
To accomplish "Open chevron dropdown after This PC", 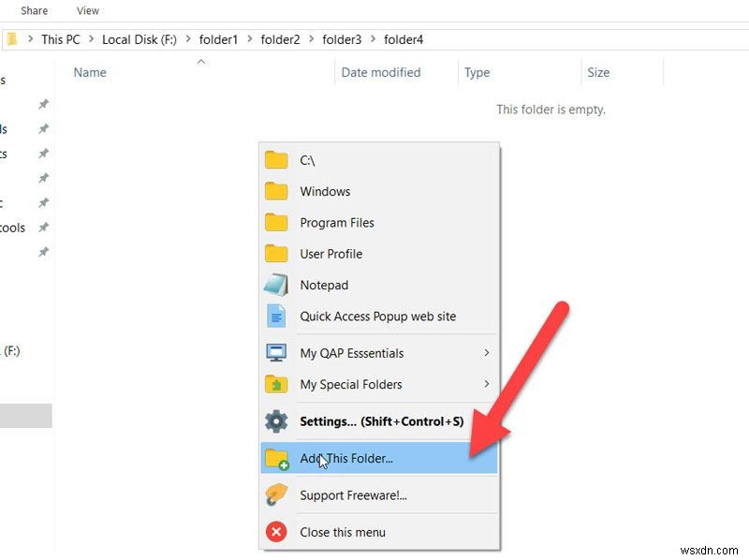I will [91, 39].
